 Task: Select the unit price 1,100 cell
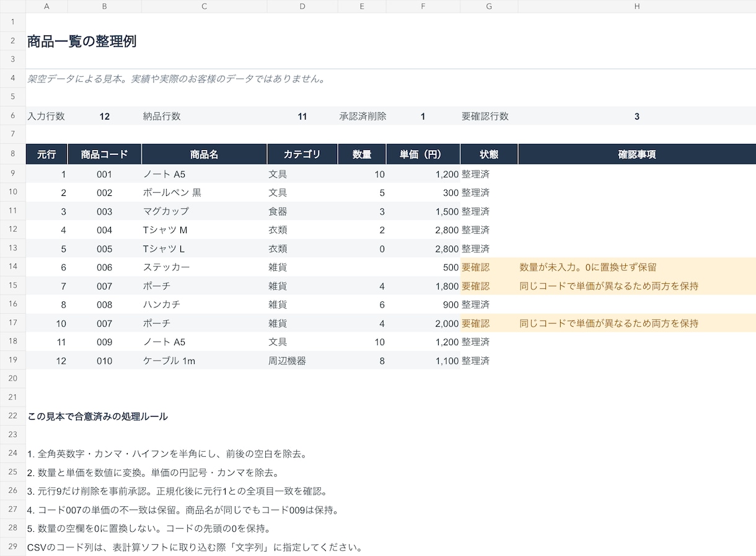click(x=423, y=360)
